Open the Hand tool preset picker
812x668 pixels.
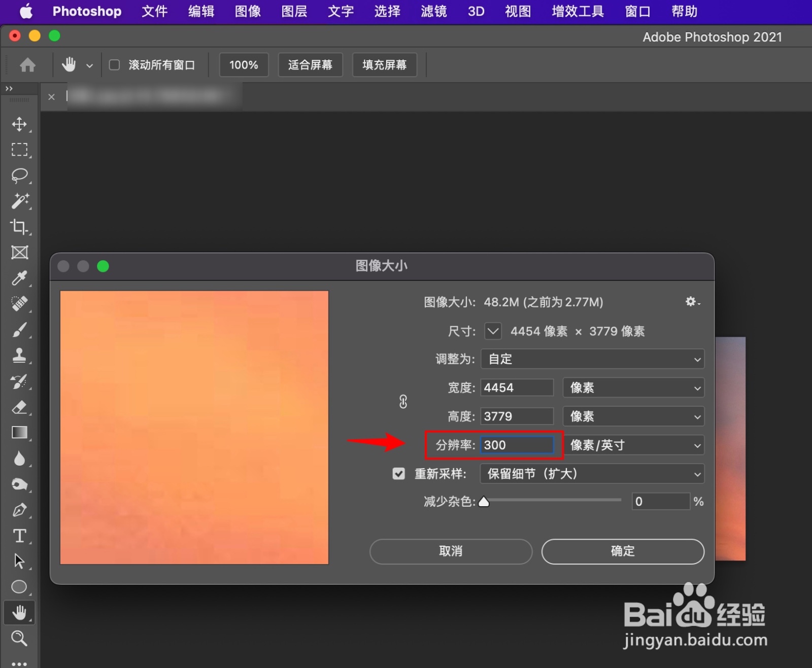tap(89, 65)
